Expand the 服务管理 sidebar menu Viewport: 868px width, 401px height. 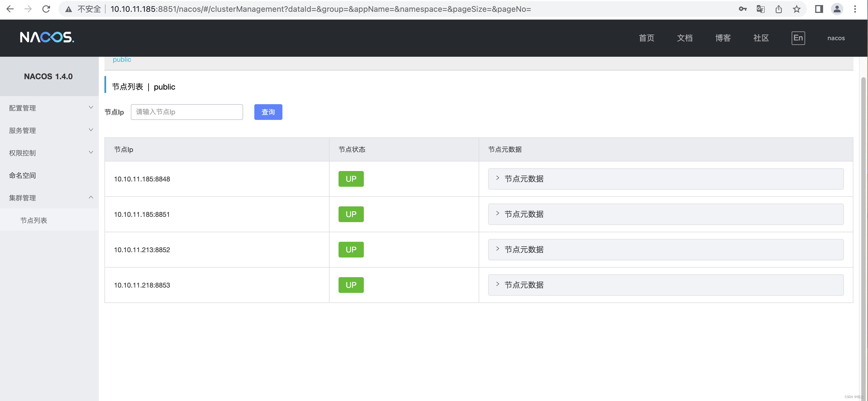[x=49, y=130]
